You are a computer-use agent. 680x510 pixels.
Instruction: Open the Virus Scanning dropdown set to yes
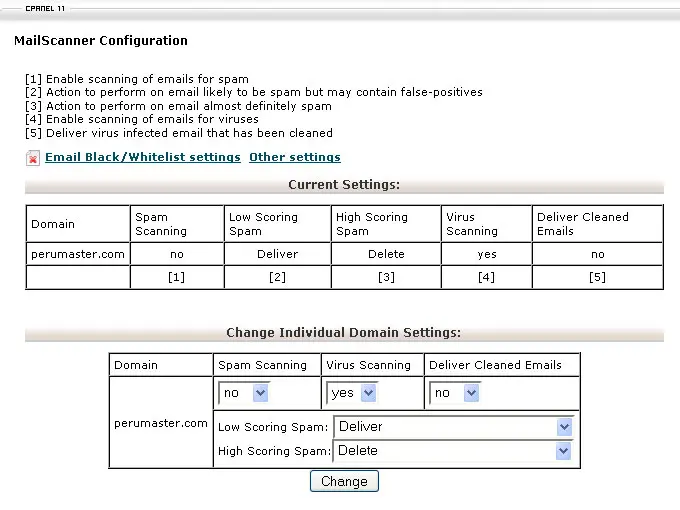[352, 393]
